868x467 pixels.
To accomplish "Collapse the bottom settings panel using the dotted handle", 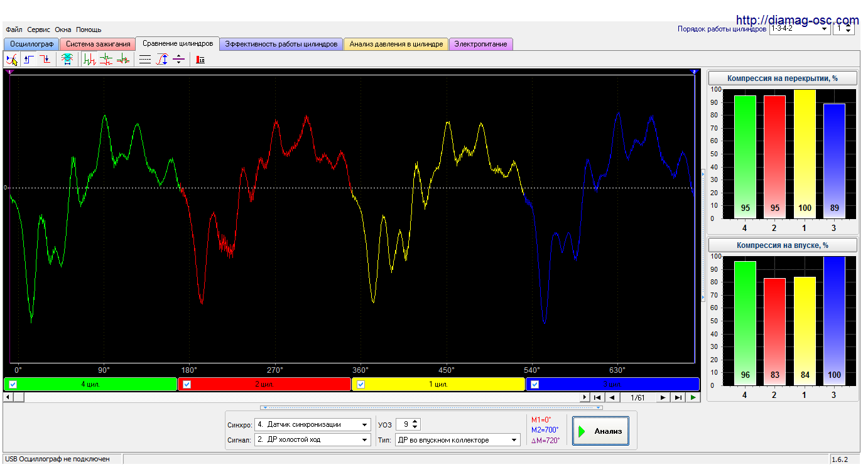I will pyautogui.click(x=431, y=407).
